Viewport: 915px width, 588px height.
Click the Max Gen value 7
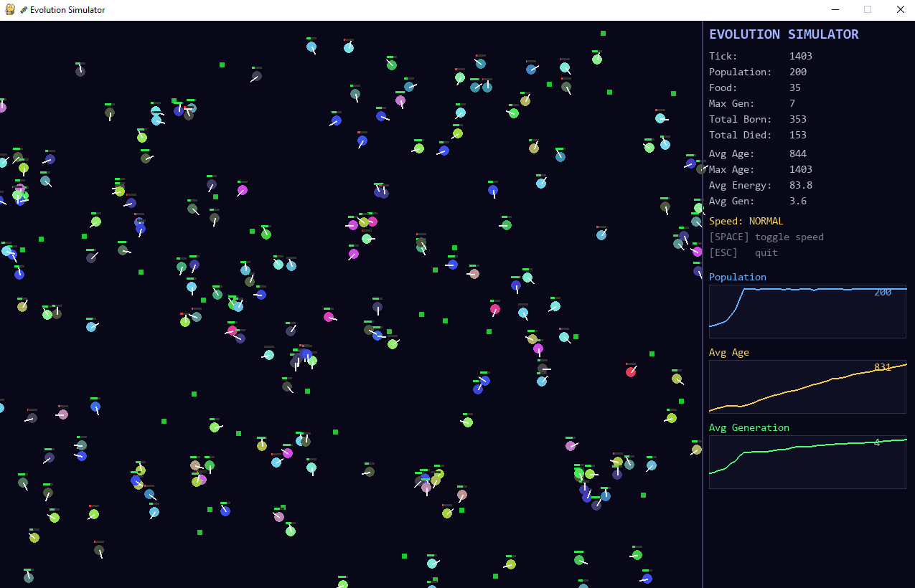792,103
